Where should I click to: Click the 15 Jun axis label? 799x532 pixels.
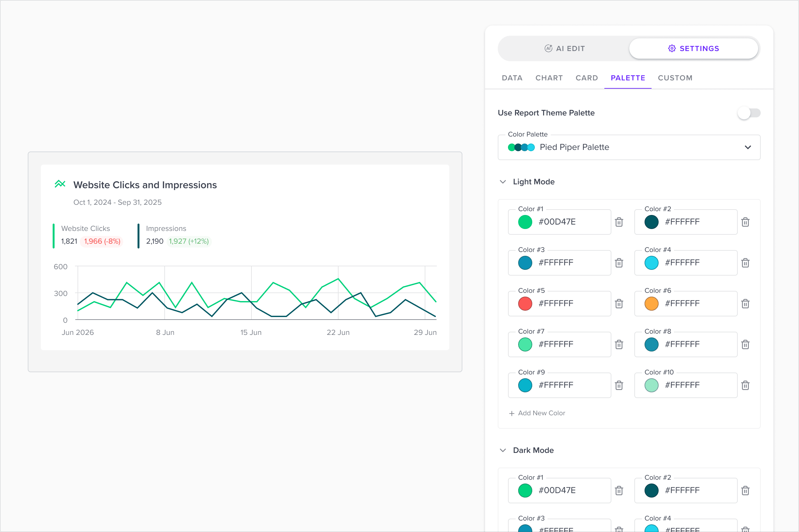point(251,332)
